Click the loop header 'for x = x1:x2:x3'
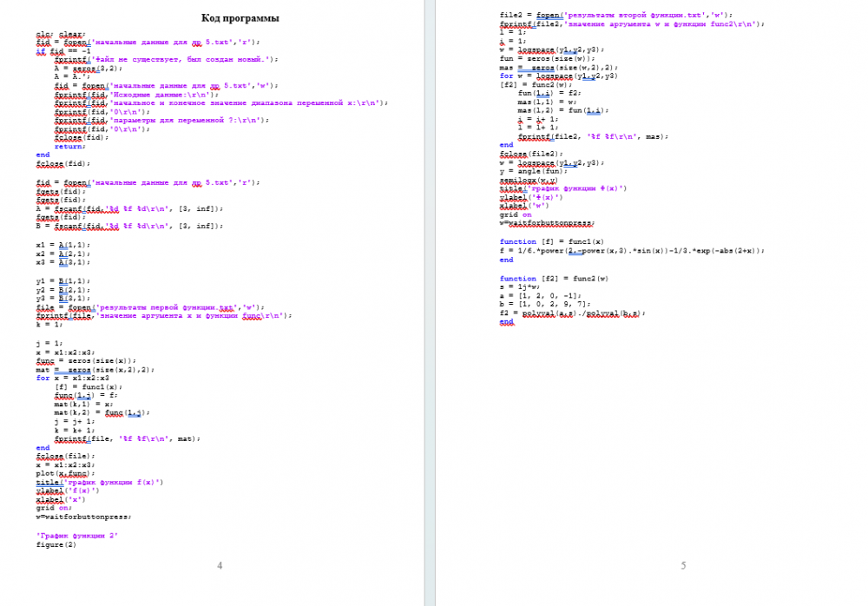 (x=73, y=378)
